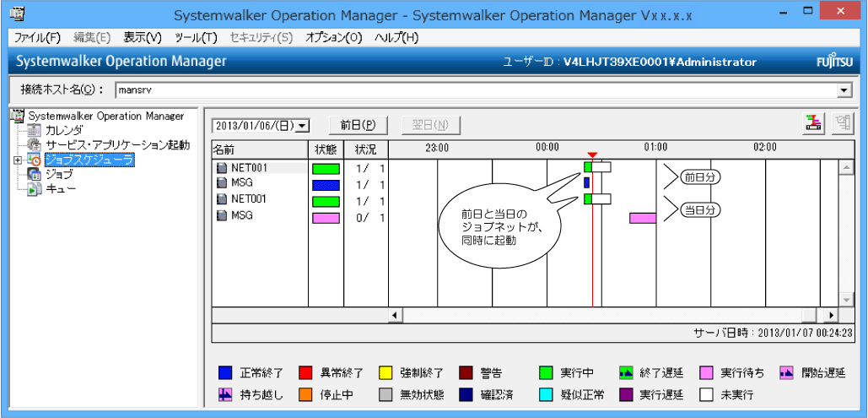Select Systemwalker Operation Manager root node

tap(105, 117)
